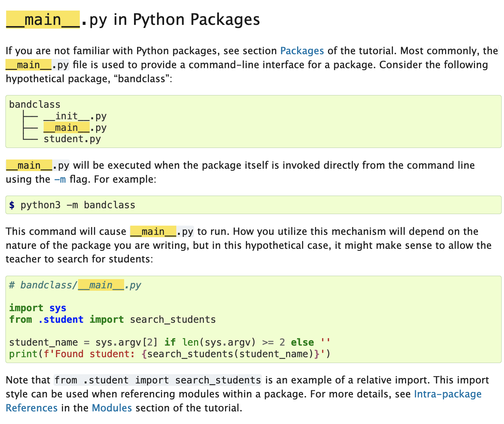504x424 pixels.
Task: Click the text "teacher to search for students:"
Action: (79, 259)
